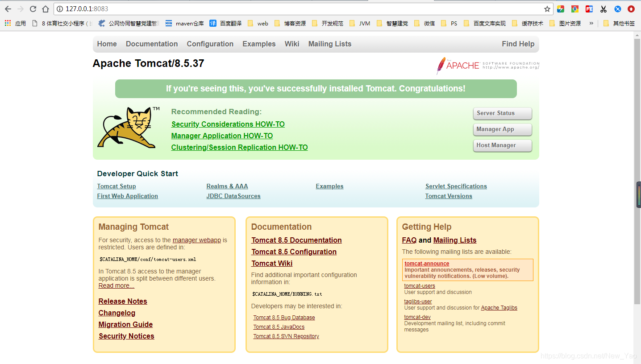Open the 博客资源 bookmarks folder
The height and width of the screenshot is (364, 641).
click(290, 23)
